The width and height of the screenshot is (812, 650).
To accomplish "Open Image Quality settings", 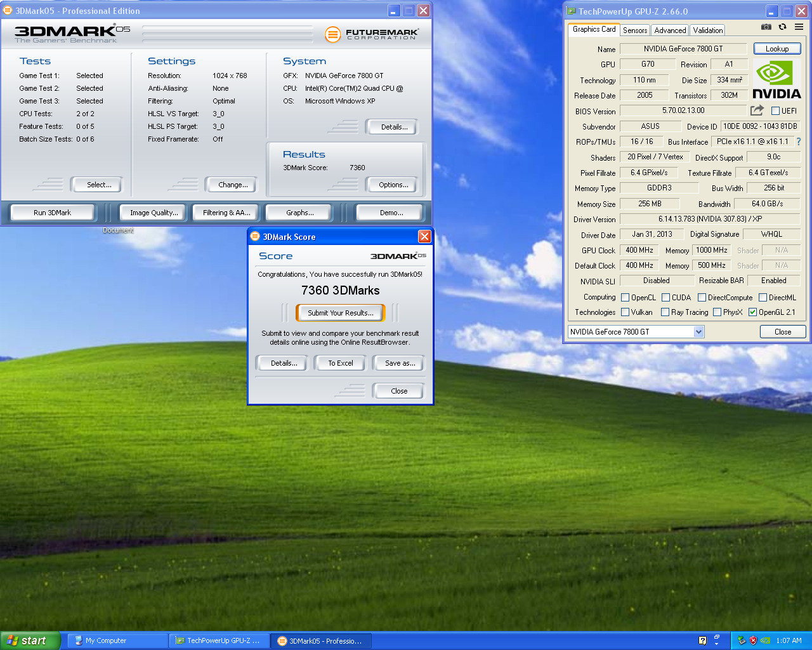I will pyautogui.click(x=154, y=213).
